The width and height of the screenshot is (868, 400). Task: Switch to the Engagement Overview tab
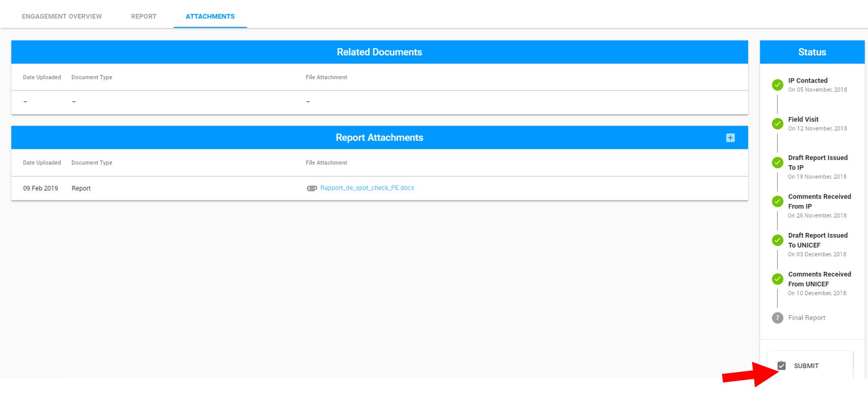point(62,16)
